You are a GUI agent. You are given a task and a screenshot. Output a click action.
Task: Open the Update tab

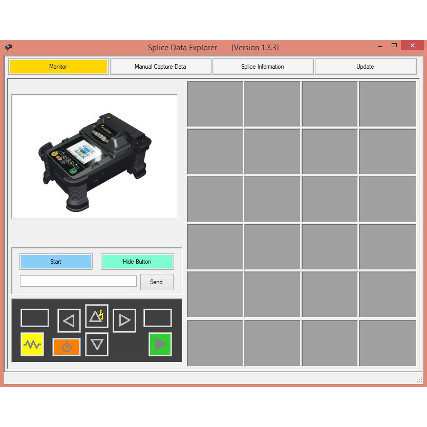pos(366,67)
